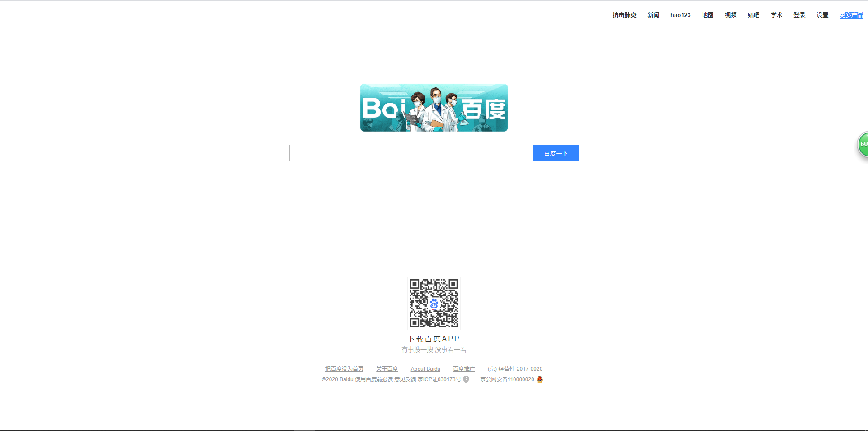This screenshot has width=868, height=431.
Task: Open the 百度推广 footer link
Action: tap(464, 369)
